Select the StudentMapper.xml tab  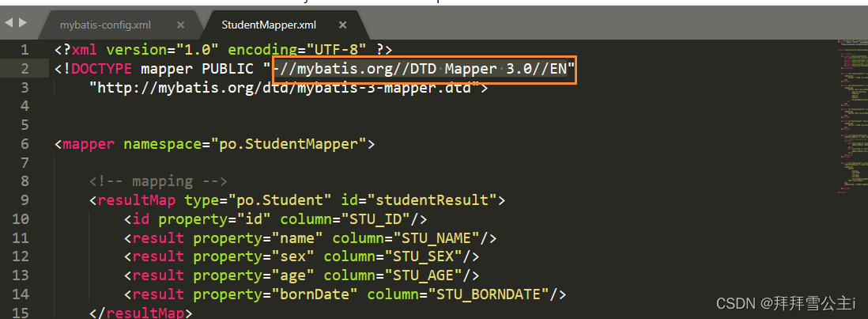click(269, 25)
